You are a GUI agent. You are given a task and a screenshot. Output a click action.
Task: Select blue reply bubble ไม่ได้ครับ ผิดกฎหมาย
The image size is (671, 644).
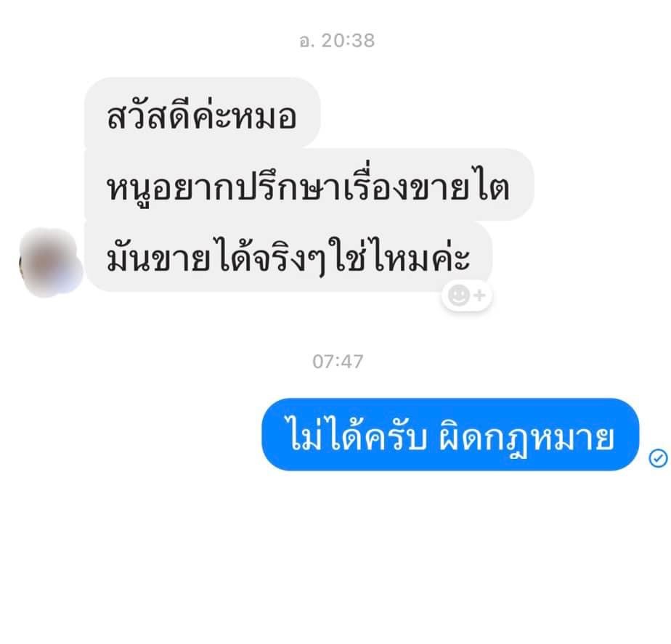[450, 435]
